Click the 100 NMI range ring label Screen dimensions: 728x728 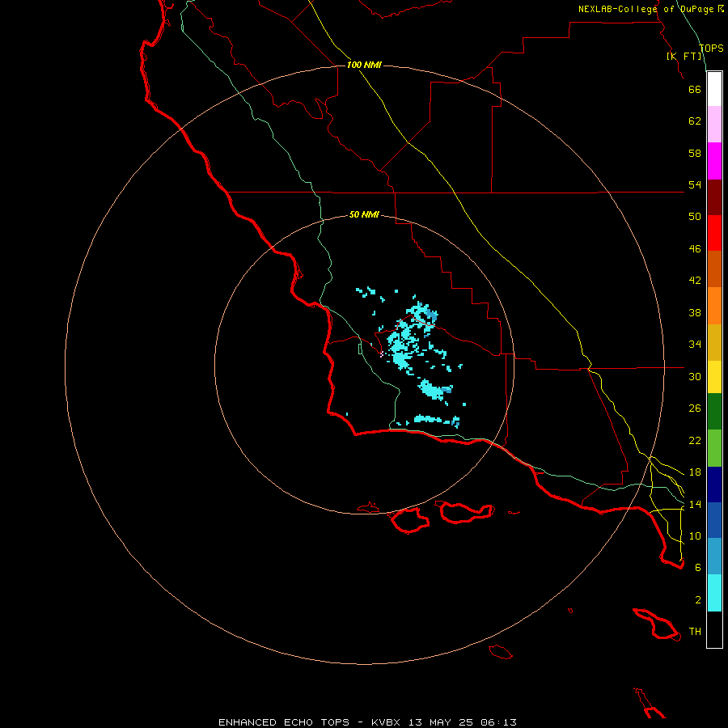(x=364, y=65)
